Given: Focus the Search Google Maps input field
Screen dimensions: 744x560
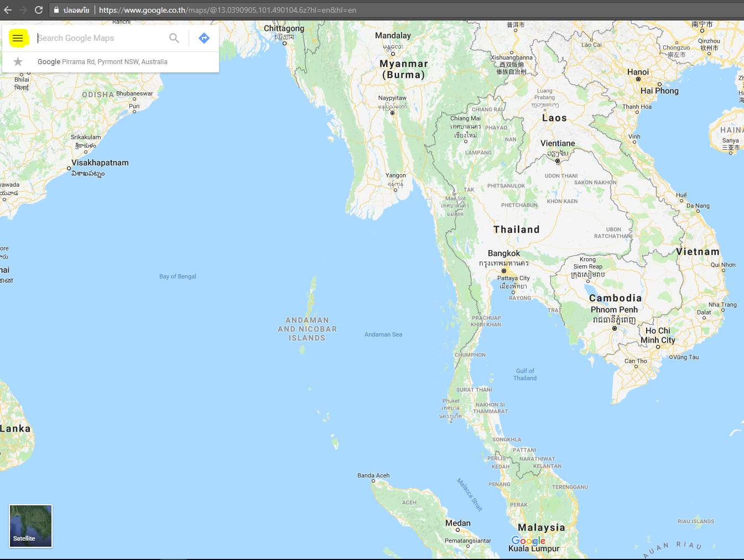Looking at the screenshot, I should (x=100, y=38).
